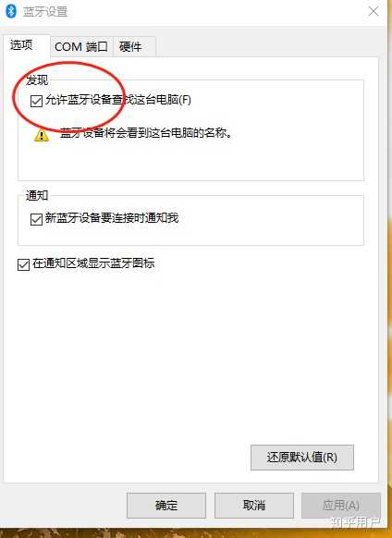Click the greyed-out 应用(A) button
This screenshot has height=538, width=392.
point(341,506)
